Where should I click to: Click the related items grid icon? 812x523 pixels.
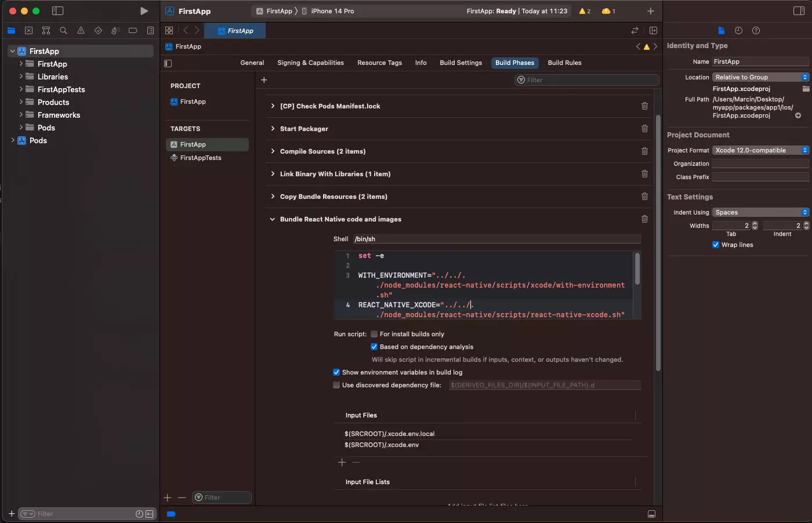[x=169, y=31]
